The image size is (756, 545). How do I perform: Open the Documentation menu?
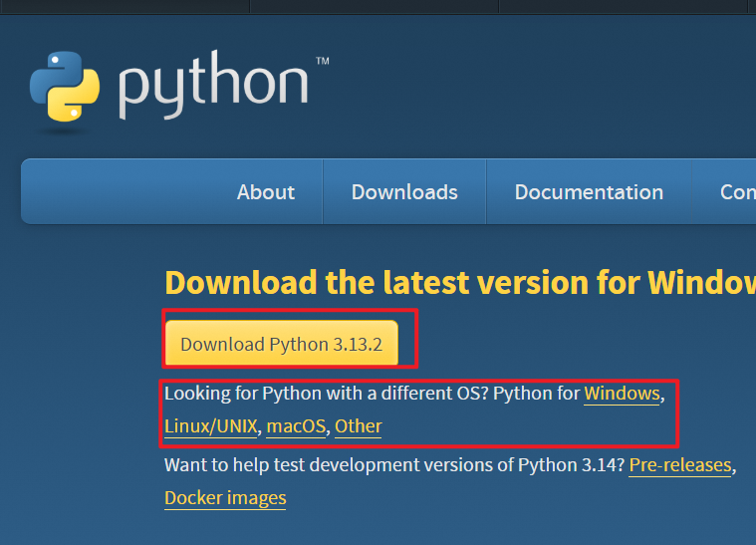[589, 192]
